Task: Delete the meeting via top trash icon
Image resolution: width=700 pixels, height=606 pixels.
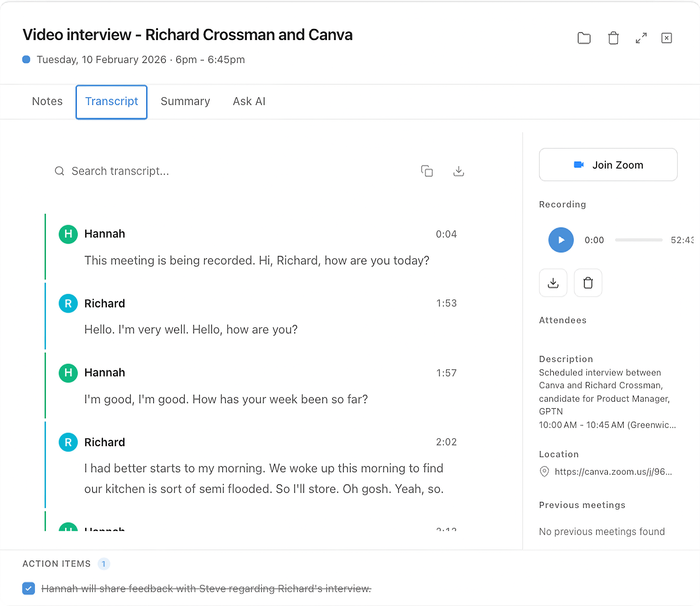Action: (613, 38)
